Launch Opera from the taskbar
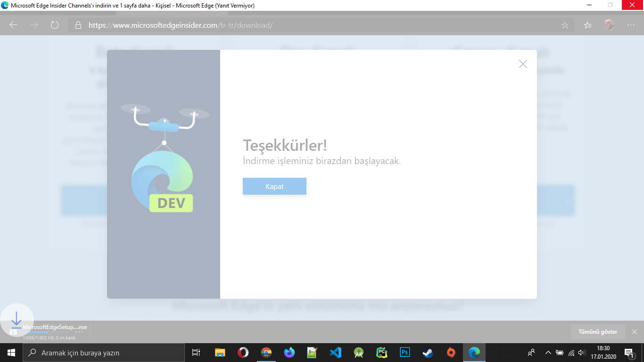The height and width of the screenshot is (362, 644). (243, 353)
